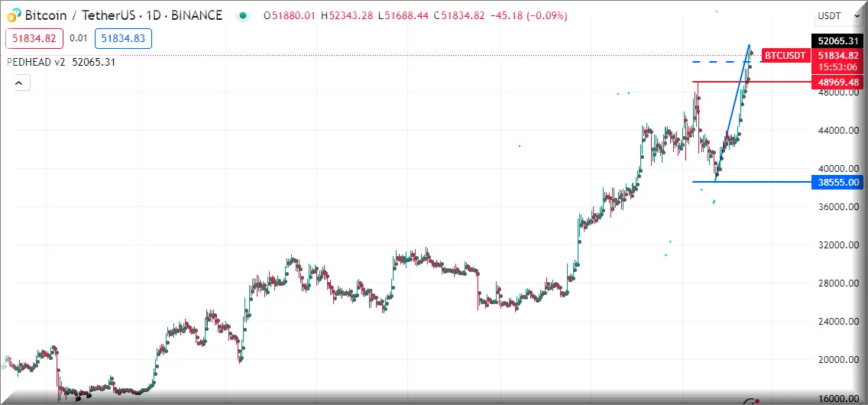Image resolution: width=868 pixels, height=405 pixels.
Task: Click the 52065.31 black price label
Action: tap(837, 41)
